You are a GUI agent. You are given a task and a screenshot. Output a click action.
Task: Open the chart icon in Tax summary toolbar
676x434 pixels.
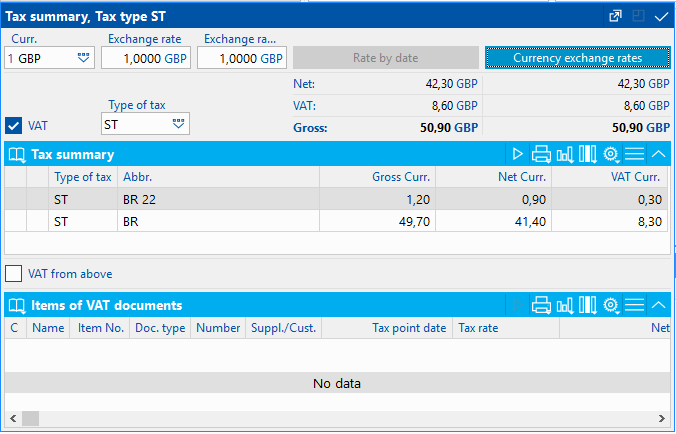pos(564,154)
